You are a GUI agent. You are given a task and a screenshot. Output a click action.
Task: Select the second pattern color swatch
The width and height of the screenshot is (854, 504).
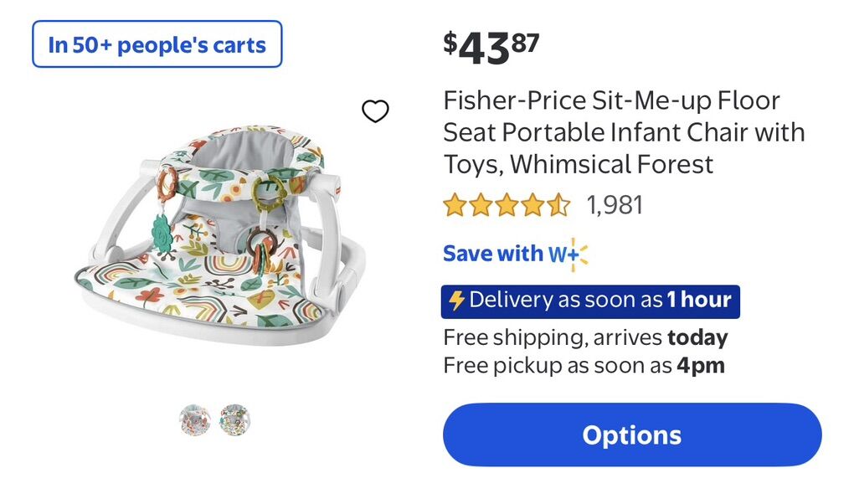click(x=235, y=419)
